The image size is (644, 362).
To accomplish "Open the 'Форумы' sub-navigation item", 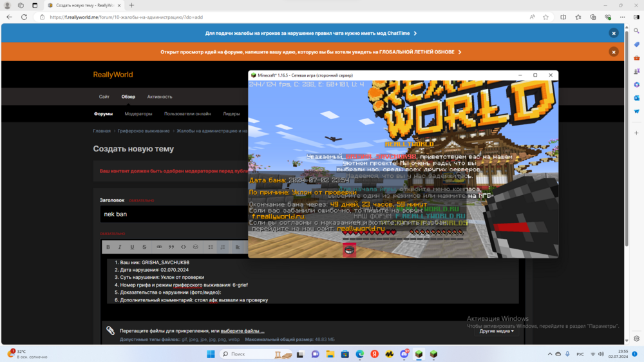I will pyautogui.click(x=103, y=114).
